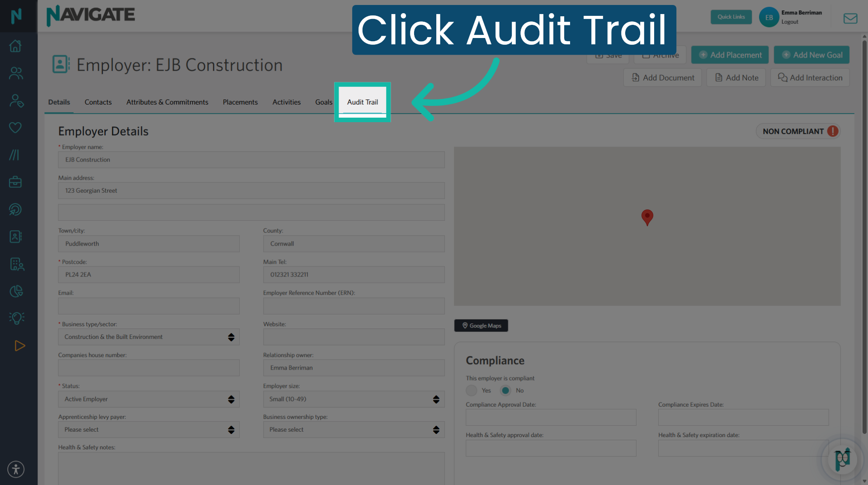Click the NON COMPLIANT status badge
868x485 pixels.
click(798, 131)
